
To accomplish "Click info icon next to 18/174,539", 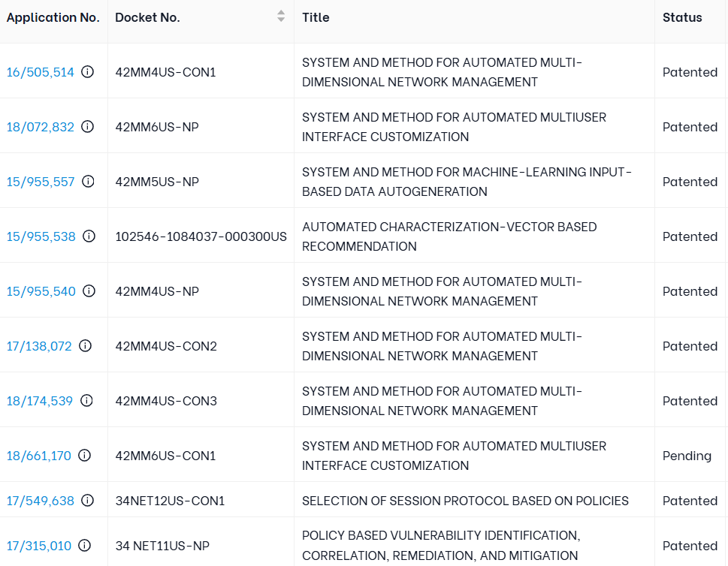I will 86,401.
